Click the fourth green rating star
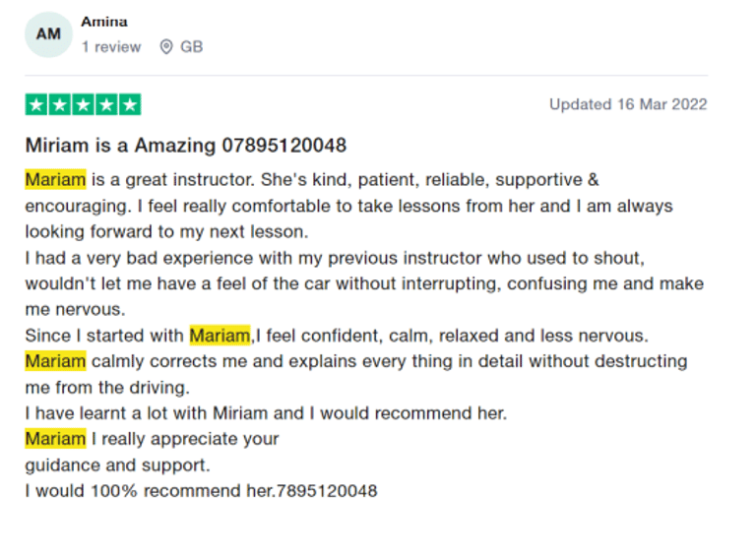Image resolution: width=756 pixels, height=558 pixels. point(106,104)
